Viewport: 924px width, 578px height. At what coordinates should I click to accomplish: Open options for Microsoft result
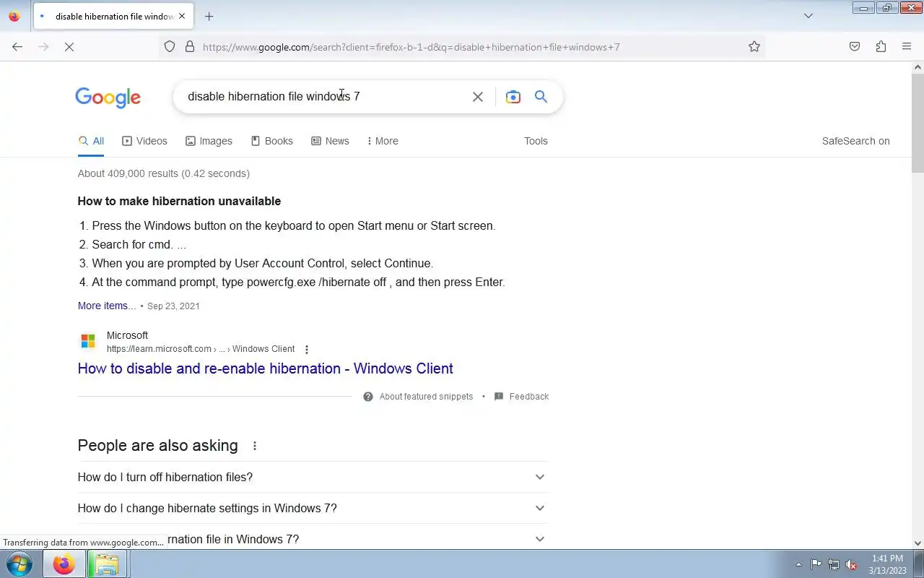pos(307,350)
